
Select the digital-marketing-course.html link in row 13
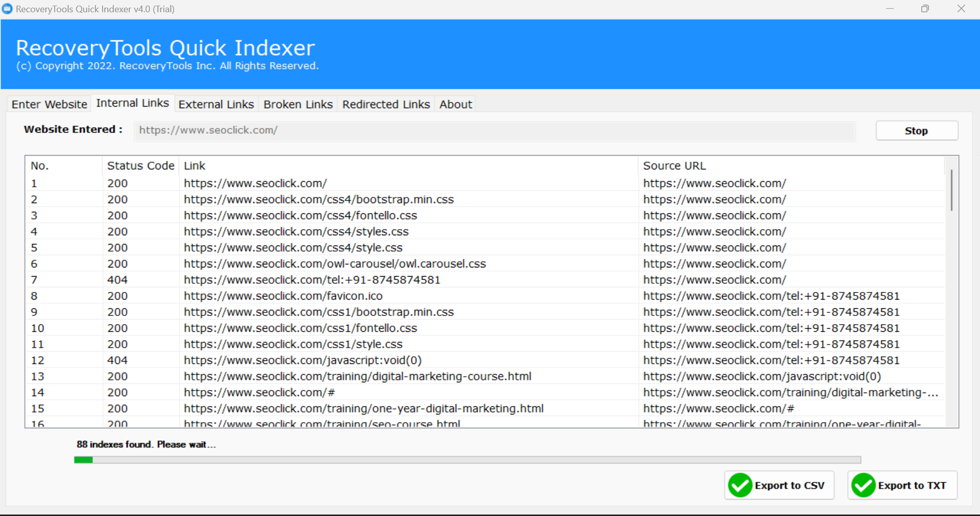click(357, 376)
